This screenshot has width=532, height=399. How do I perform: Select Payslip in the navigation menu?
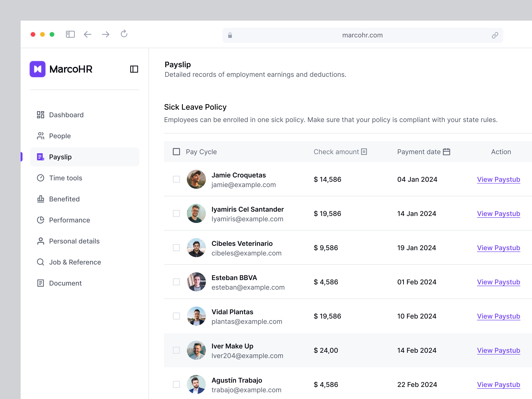tap(60, 157)
